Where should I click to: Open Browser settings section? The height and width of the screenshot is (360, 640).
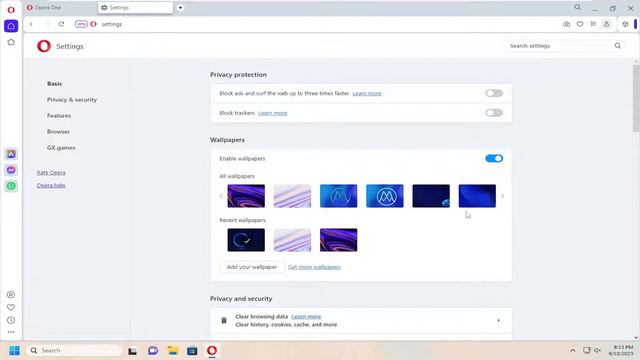point(58,131)
